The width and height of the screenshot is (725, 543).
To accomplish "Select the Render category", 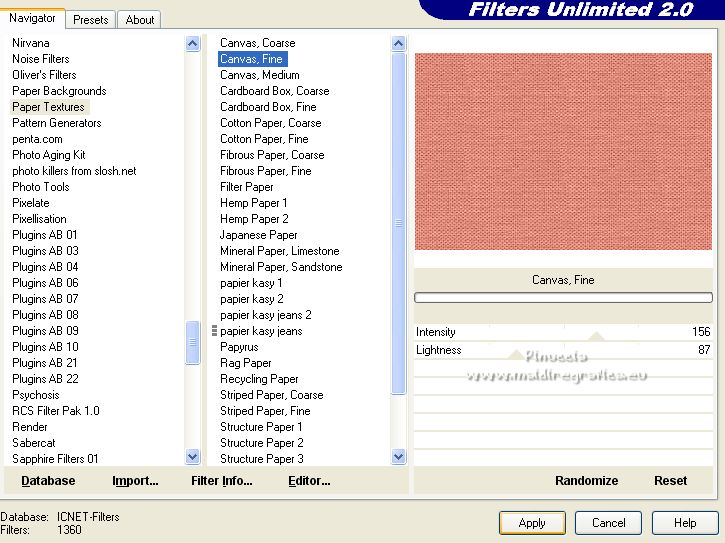I will click(x=30, y=427).
